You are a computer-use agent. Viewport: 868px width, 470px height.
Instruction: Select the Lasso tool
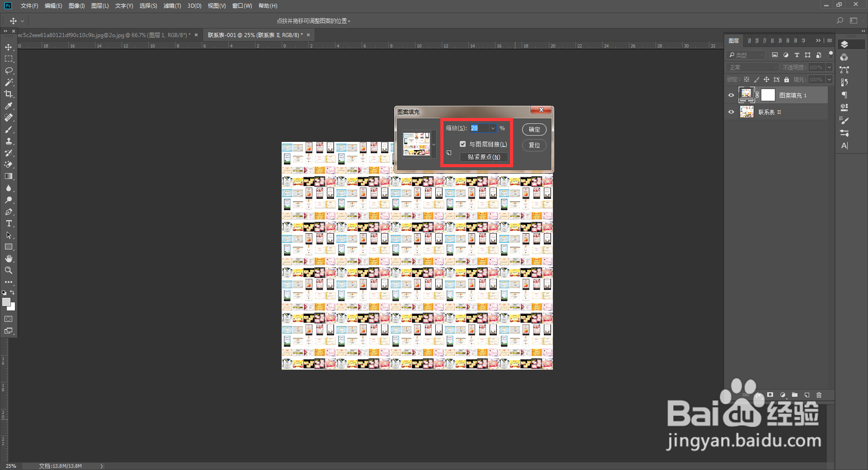click(9, 70)
